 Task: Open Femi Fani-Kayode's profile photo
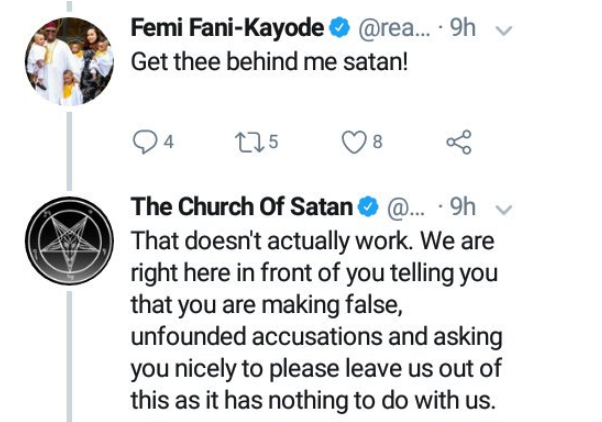tap(67, 59)
